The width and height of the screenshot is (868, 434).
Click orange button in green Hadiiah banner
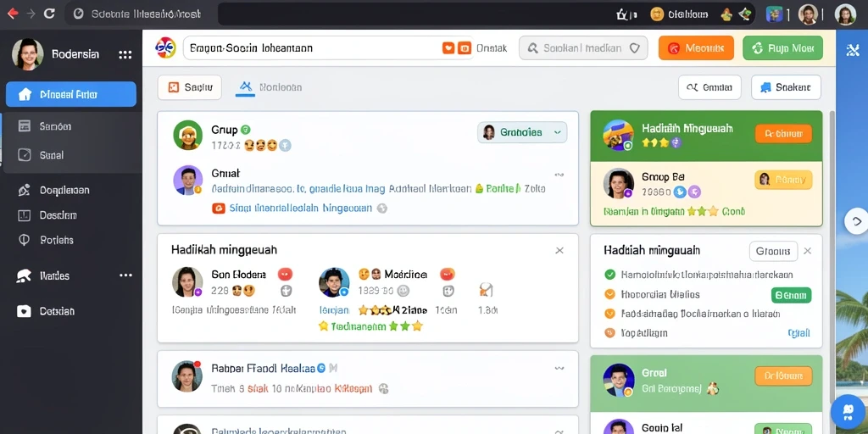coord(783,133)
